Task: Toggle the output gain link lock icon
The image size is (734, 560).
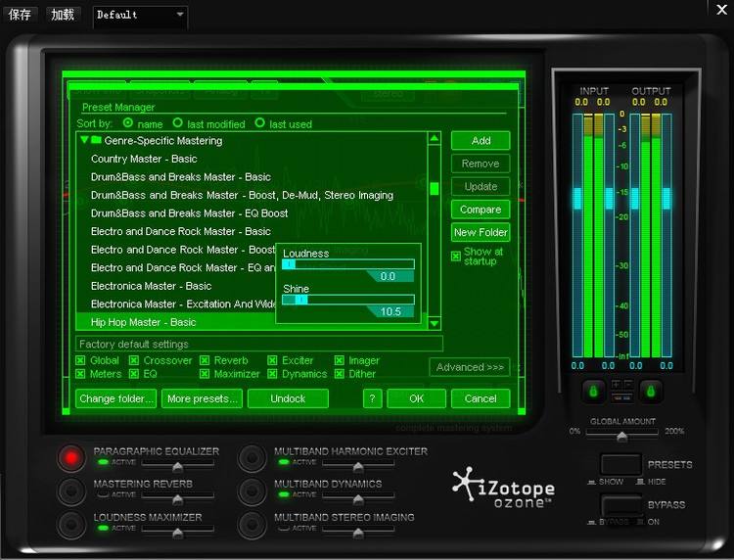Action: pos(651,391)
